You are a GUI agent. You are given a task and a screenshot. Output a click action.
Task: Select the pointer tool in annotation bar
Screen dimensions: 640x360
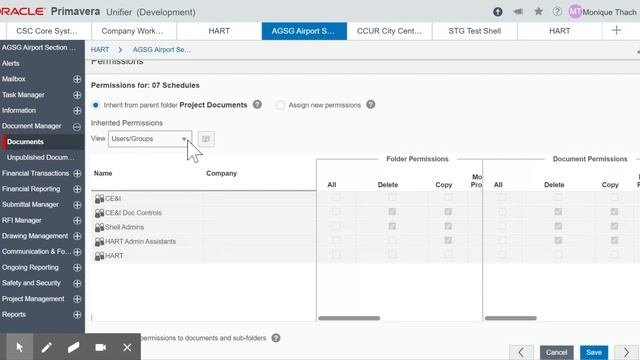pyautogui.click(x=20, y=347)
